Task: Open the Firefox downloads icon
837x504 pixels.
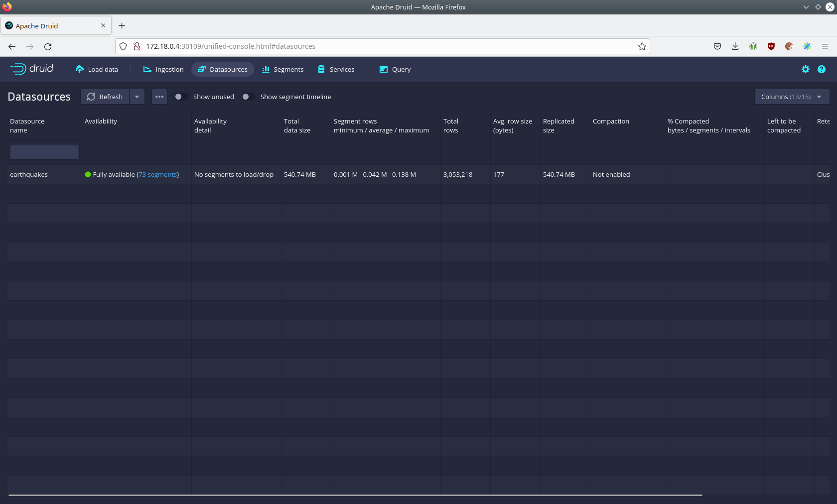Action: point(735,46)
